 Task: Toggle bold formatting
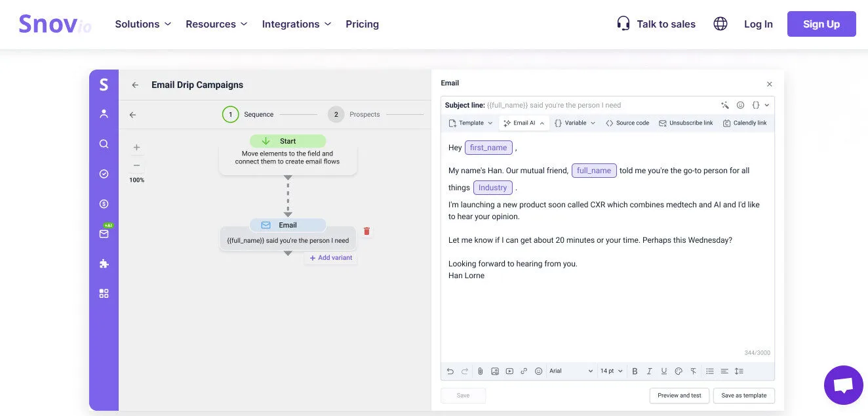635,371
